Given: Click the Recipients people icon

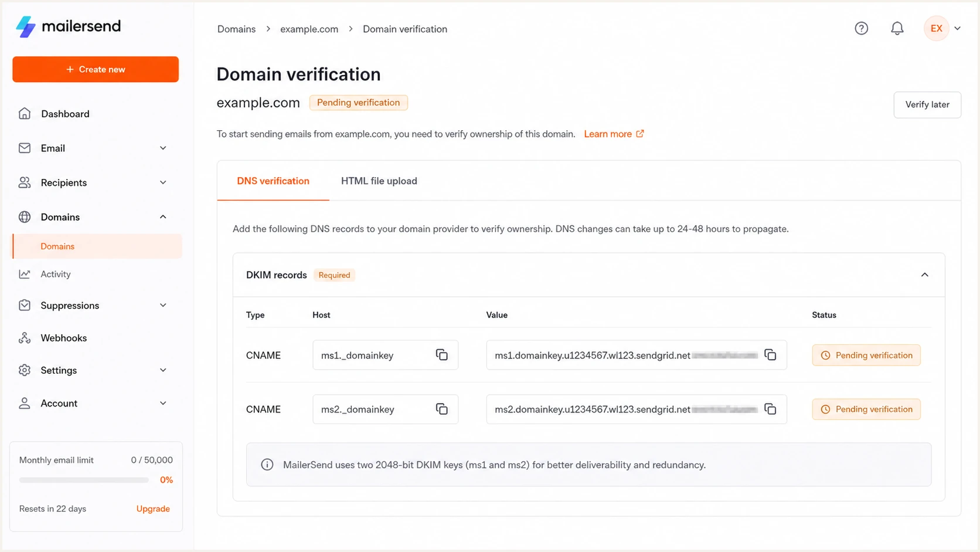Looking at the screenshot, I should [25, 182].
